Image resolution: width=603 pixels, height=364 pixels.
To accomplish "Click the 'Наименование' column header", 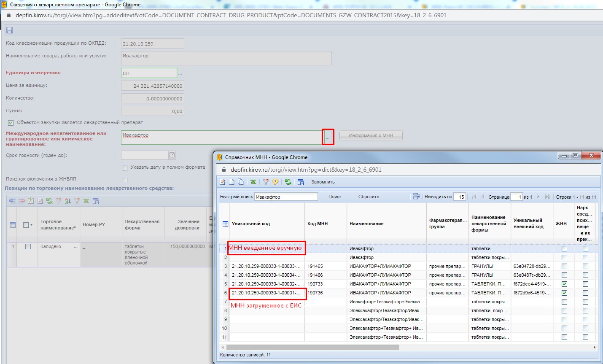I will click(x=366, y=224).
